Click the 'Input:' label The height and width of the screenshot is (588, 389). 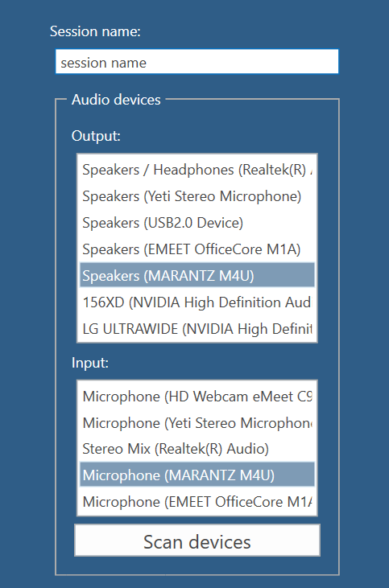point(90,363)
